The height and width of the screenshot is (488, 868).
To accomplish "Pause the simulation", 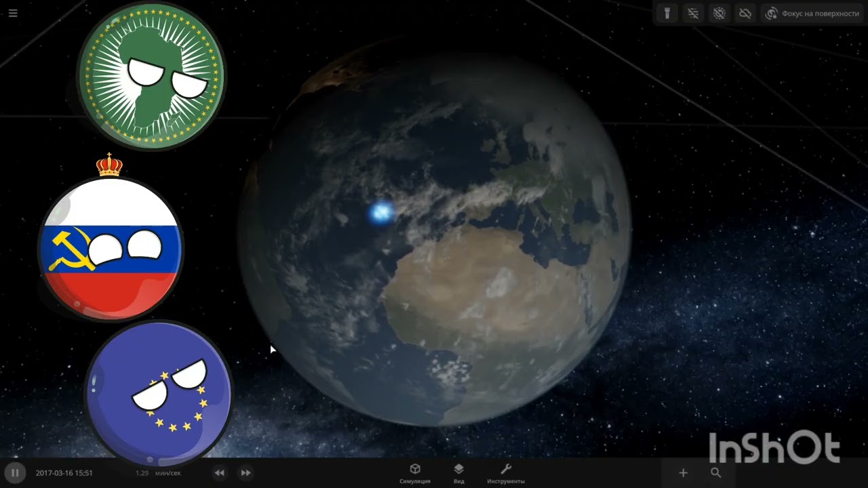I will pyautogui.click(x=14, y=472).
